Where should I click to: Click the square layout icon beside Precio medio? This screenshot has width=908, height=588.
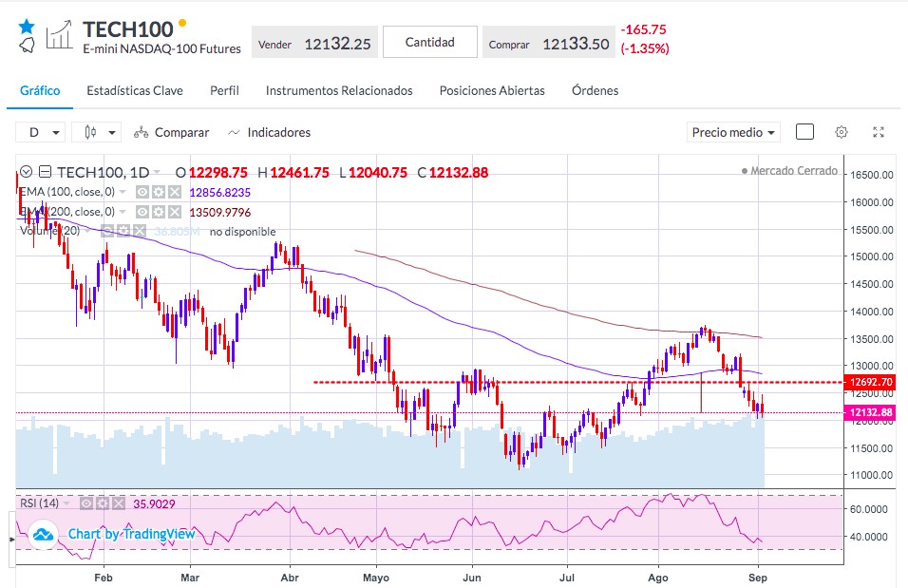point(804,132)
